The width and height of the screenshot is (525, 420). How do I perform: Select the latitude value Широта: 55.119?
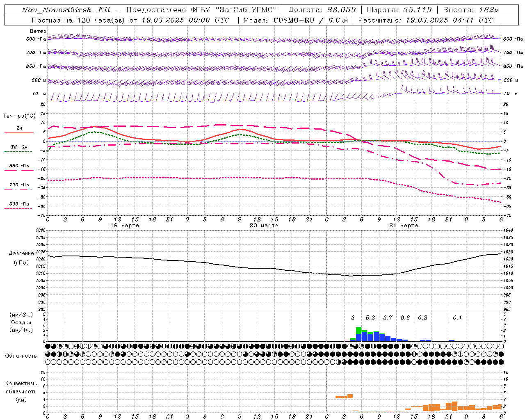(x=399, y=10)
